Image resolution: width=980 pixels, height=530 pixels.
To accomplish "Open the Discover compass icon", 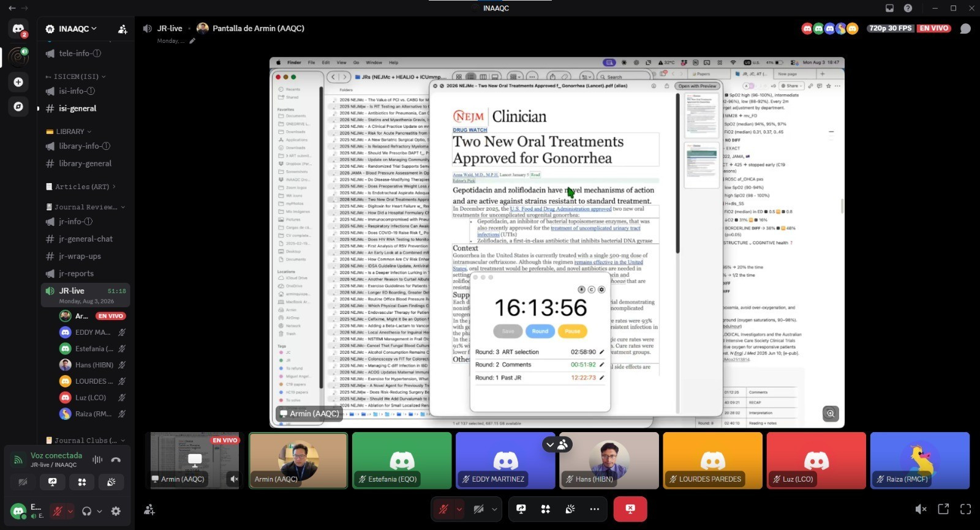I will (x=18, y=106).
